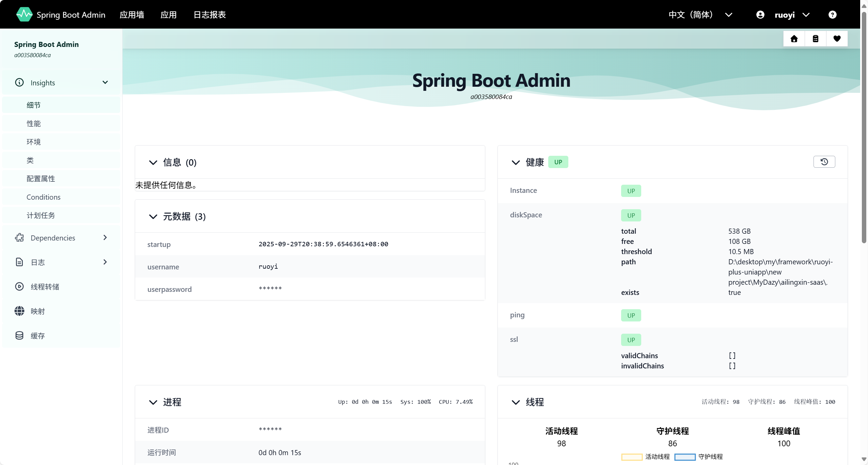Click the heart favorite icon

click(x=837, y=39)
